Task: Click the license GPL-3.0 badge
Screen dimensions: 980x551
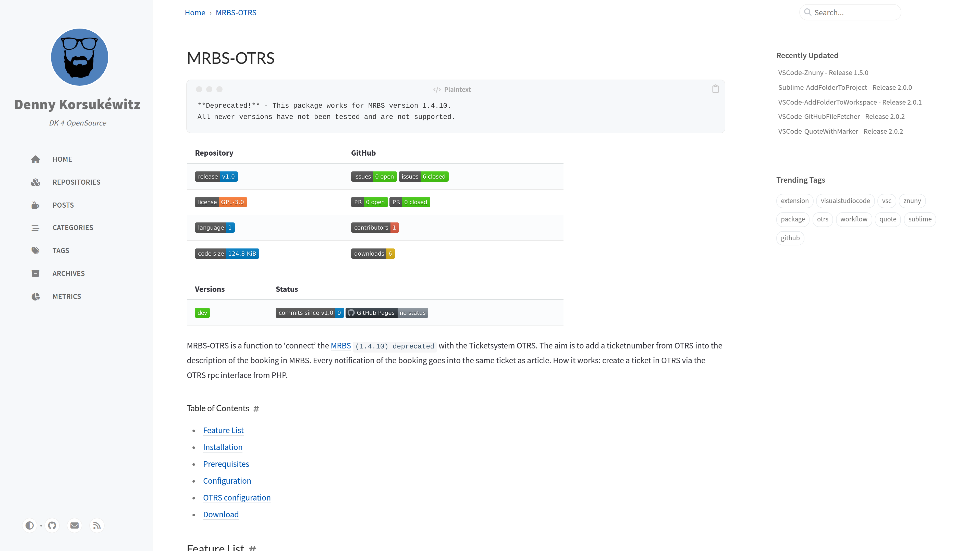Action: pos(221,202)
